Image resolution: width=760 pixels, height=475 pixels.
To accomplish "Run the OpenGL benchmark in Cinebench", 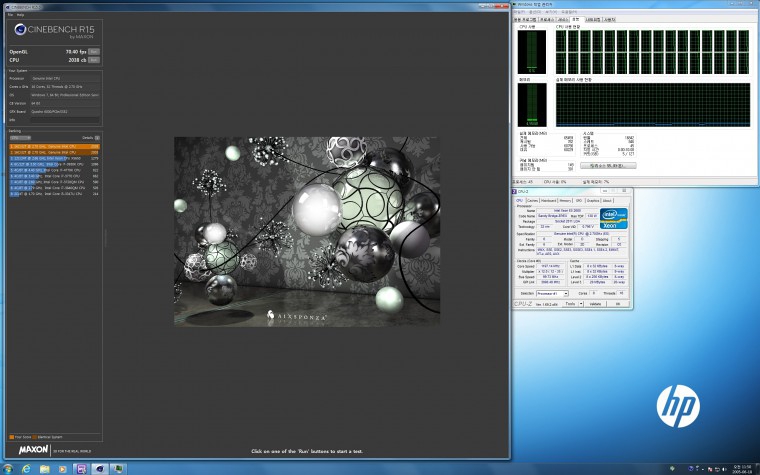I will point(94,52).
